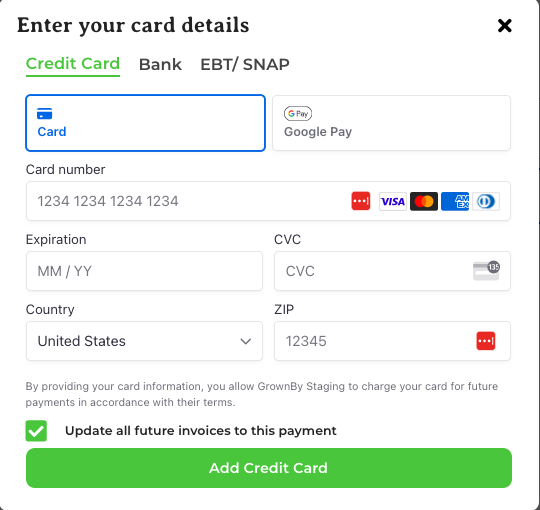
Task: Click the red password manager icon in ZIP field
Action: click(x=486, y=341)
